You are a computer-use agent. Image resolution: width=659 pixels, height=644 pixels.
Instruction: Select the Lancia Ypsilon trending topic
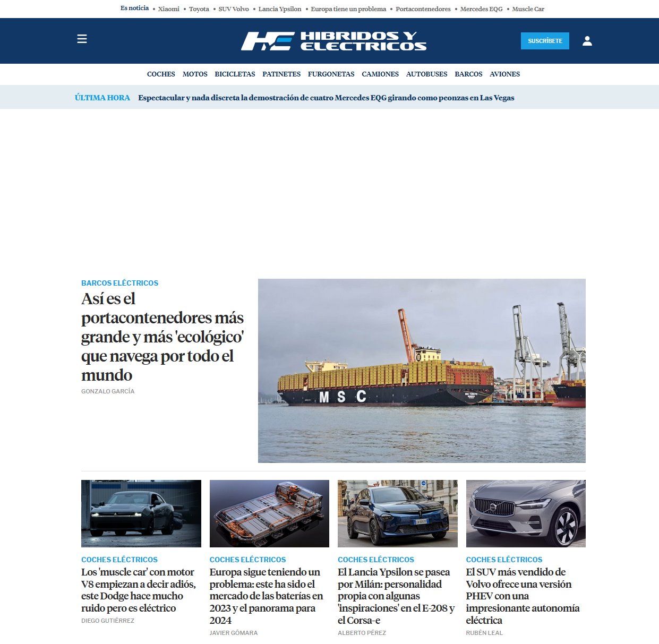tap(280, 9)
